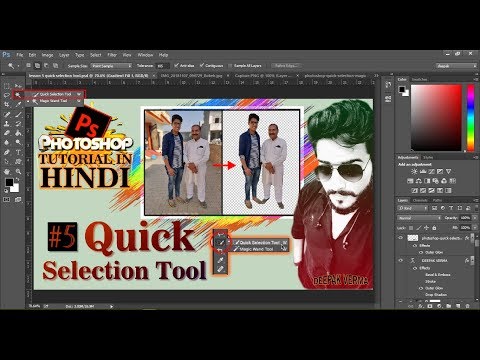Select the History Brush tool
This screenshot has height=360, width=480.
tap(18, 124)
